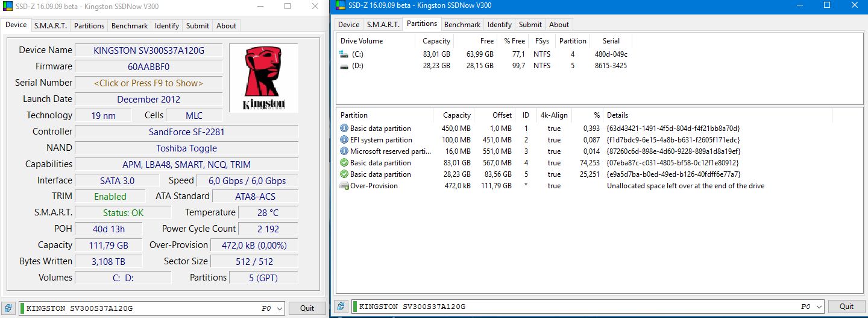Click SSD-Z app icon in right title bar
868x318 pixels.
[x=340, y=5]
